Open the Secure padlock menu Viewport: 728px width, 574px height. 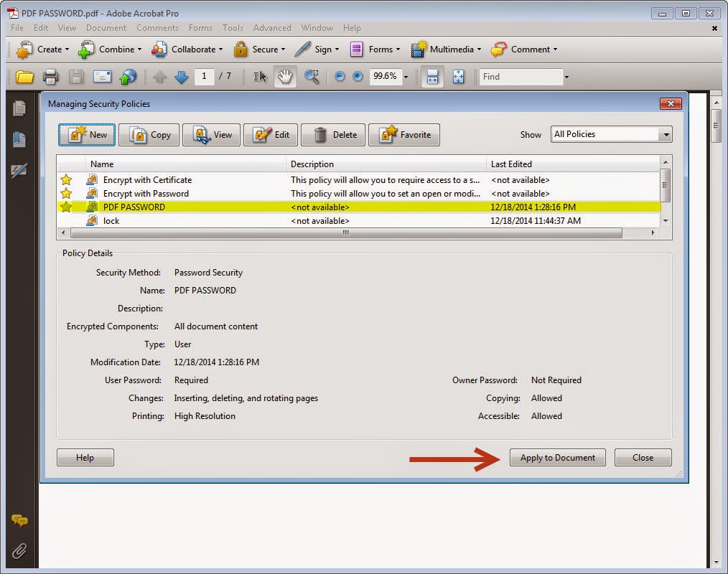click(x=259, y=50)
